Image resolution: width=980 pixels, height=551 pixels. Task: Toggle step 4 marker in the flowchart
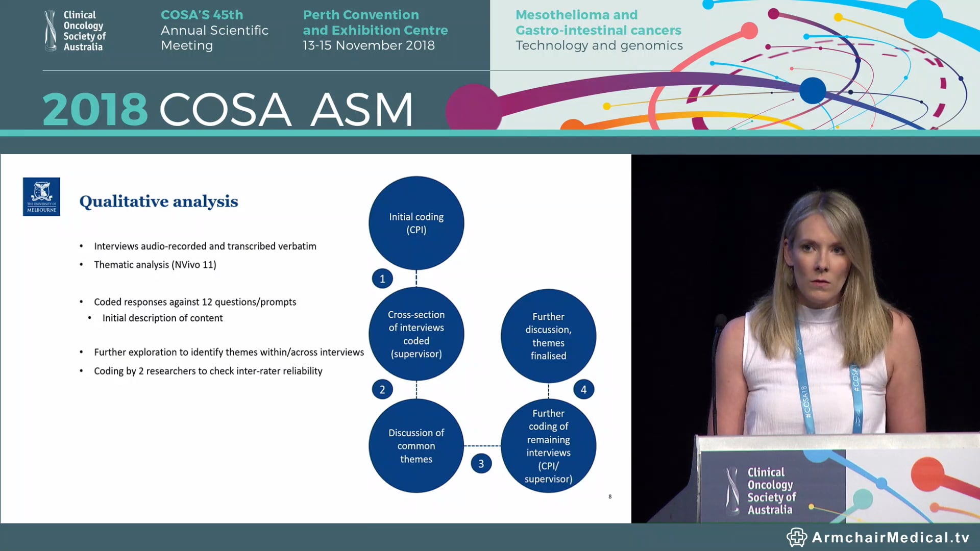click(x=584, y=389)
